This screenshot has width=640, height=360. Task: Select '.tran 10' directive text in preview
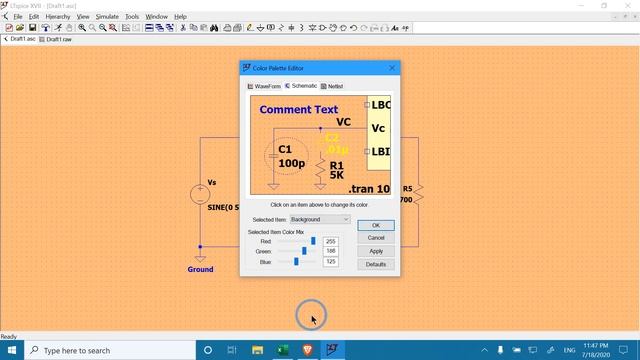click(x=369, y=189)
